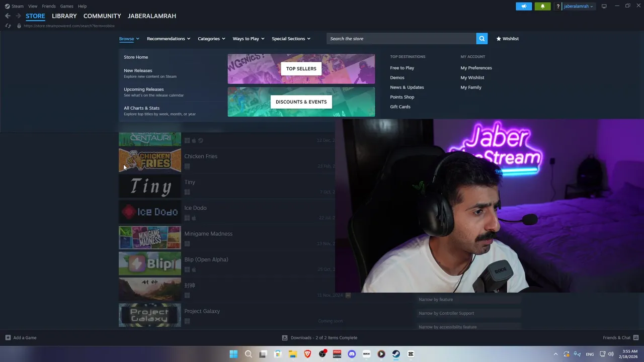Click the Steam announcements megaphone icon
This screenshot has height=362, width=644.
524,6
